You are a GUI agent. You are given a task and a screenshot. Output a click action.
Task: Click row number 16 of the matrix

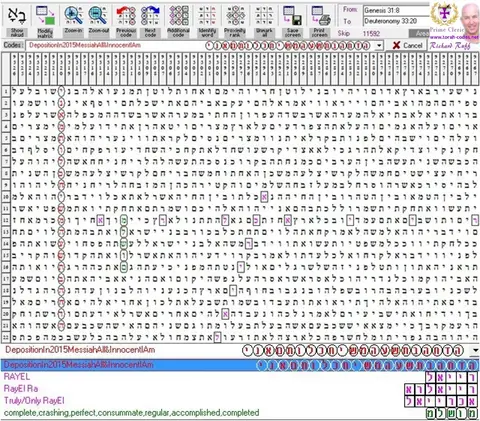coord(6,267)
